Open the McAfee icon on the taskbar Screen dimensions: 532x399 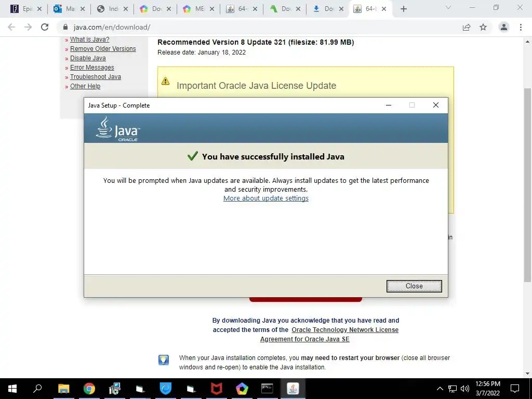[217, 389]
